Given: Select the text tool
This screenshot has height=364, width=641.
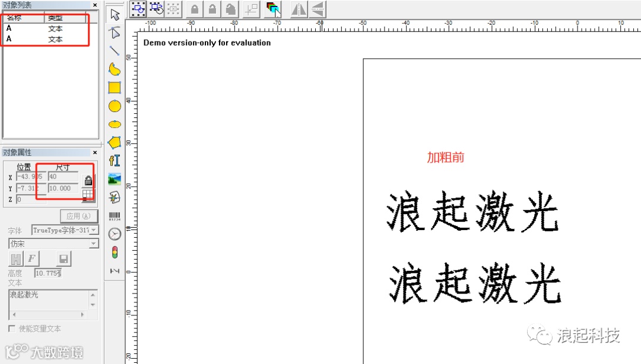Looking at the screenshot, I should pos(115,161).
